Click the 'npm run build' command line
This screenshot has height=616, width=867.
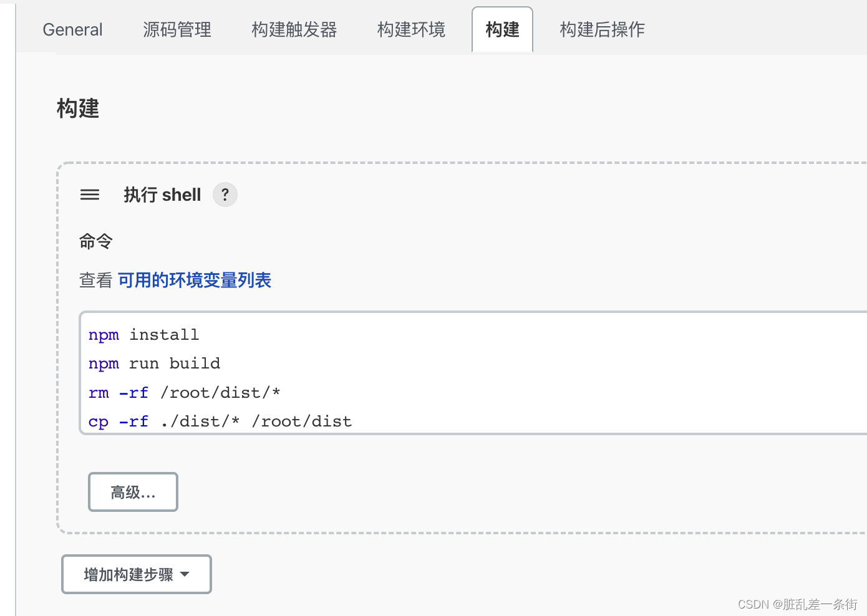pyautogui.click(x=154, y=363)
